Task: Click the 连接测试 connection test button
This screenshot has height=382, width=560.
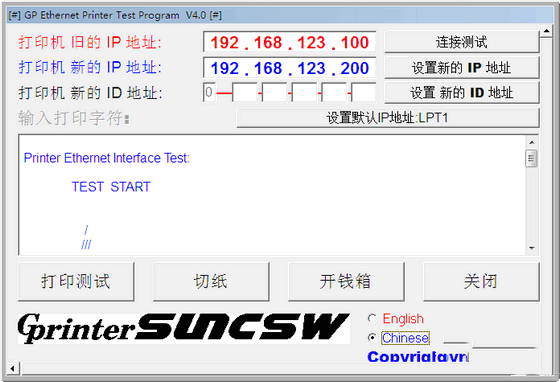Action: [x=461, y=42]
